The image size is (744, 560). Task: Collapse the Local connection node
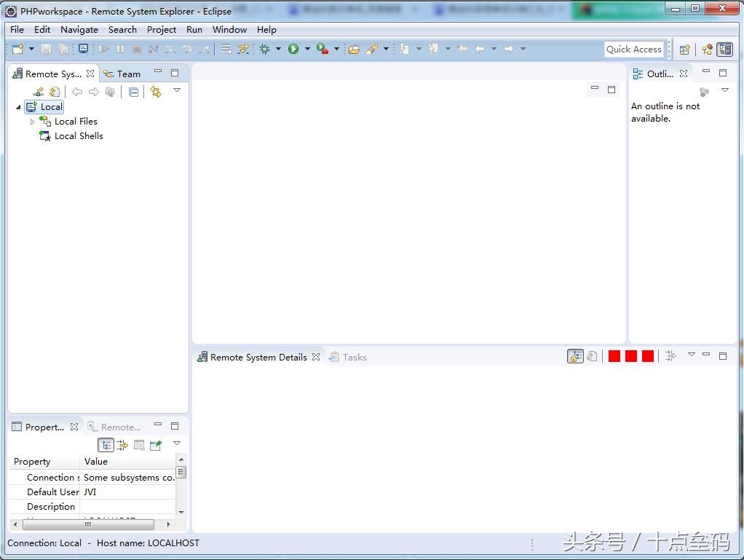pos(18,107)
